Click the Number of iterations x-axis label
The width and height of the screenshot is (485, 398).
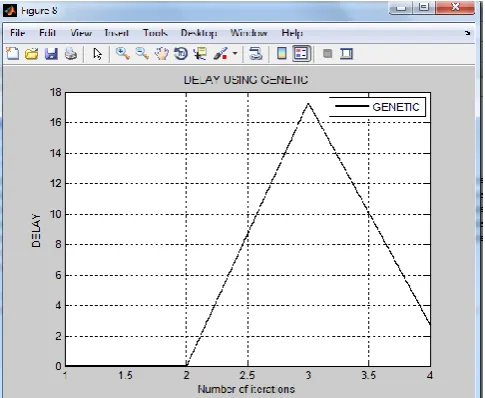coord(246,389)
